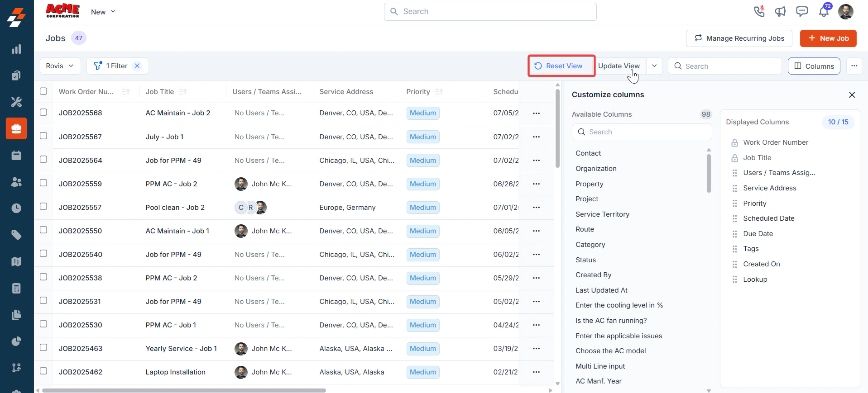Click the New Job button
Viewport: 868px width, 393px height.
pyautogui.click(x=828, y=38)
